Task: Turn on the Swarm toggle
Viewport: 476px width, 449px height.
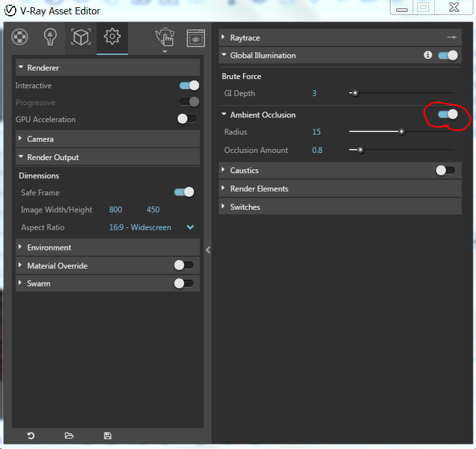Action: click(183, 284)
